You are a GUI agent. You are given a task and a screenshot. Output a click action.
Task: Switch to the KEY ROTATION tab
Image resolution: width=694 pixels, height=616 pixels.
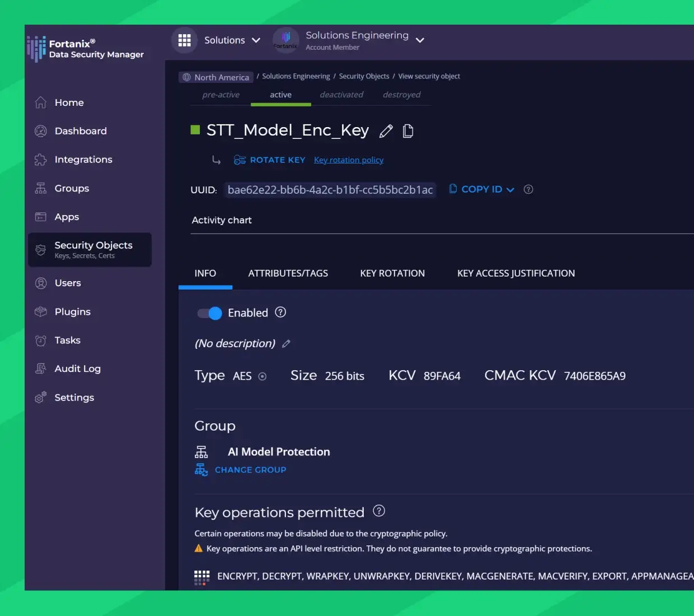pos(392,273)
